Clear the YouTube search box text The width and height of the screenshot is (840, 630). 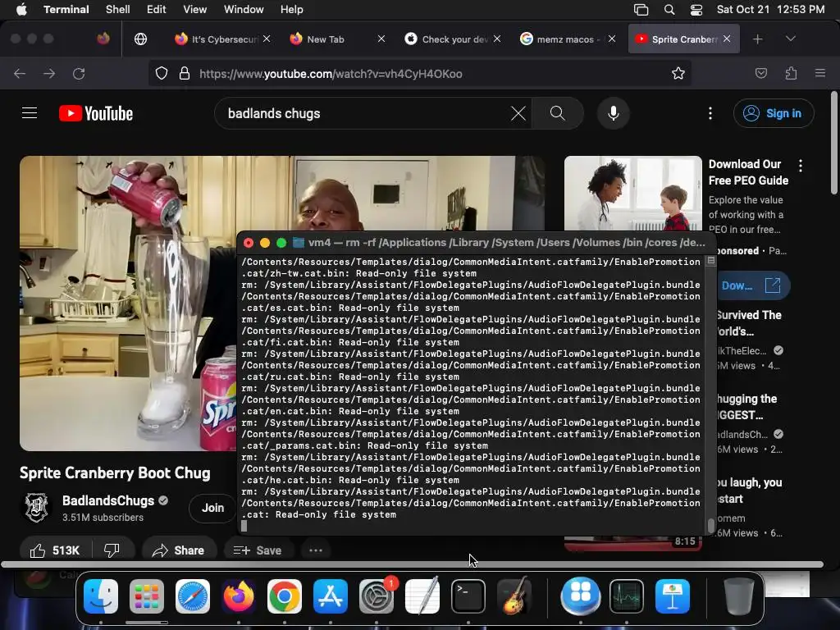(x=518, y=113)
